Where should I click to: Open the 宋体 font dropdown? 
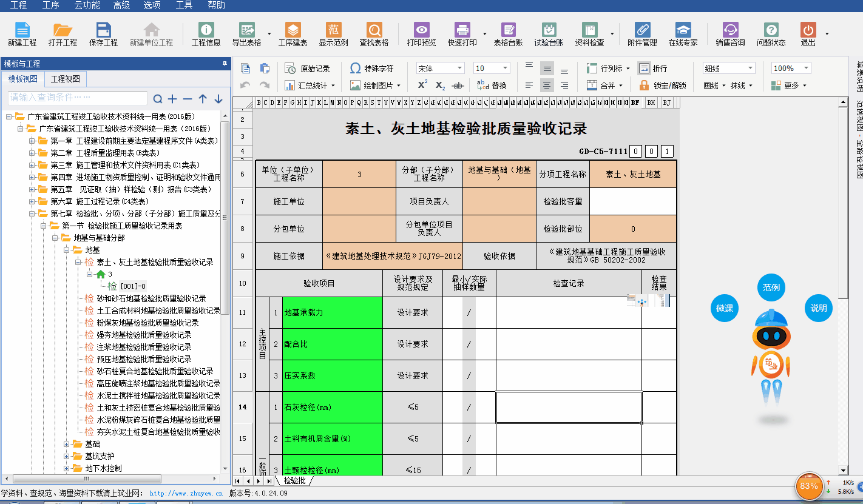[440, 69]
